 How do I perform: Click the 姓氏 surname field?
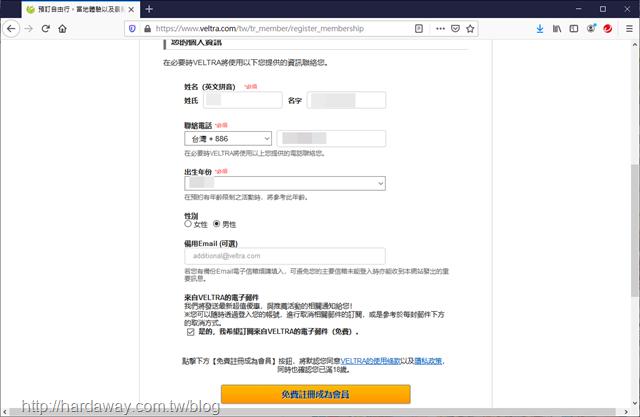point(243,100)
